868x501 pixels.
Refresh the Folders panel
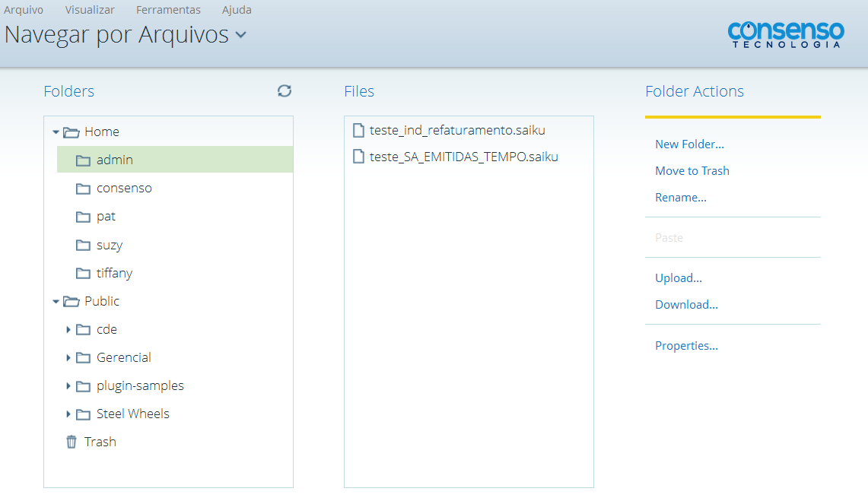[x=284, y=90]
